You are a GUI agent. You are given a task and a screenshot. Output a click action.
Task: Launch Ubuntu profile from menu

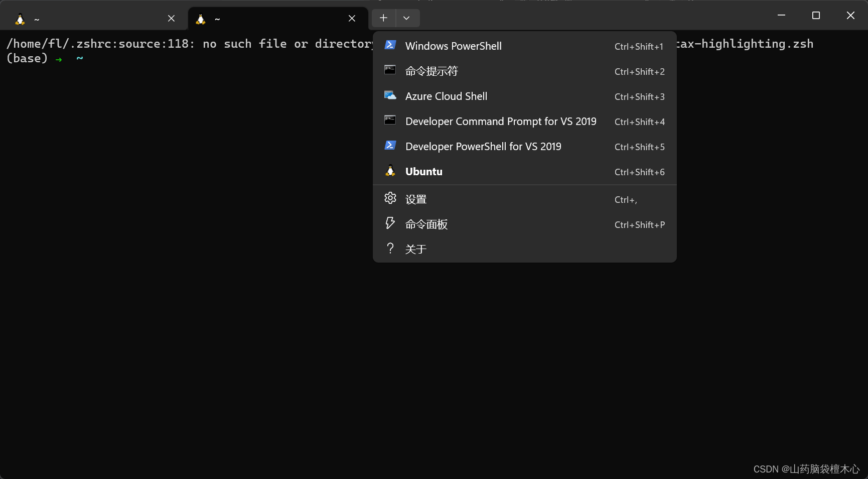coord(525,172)
